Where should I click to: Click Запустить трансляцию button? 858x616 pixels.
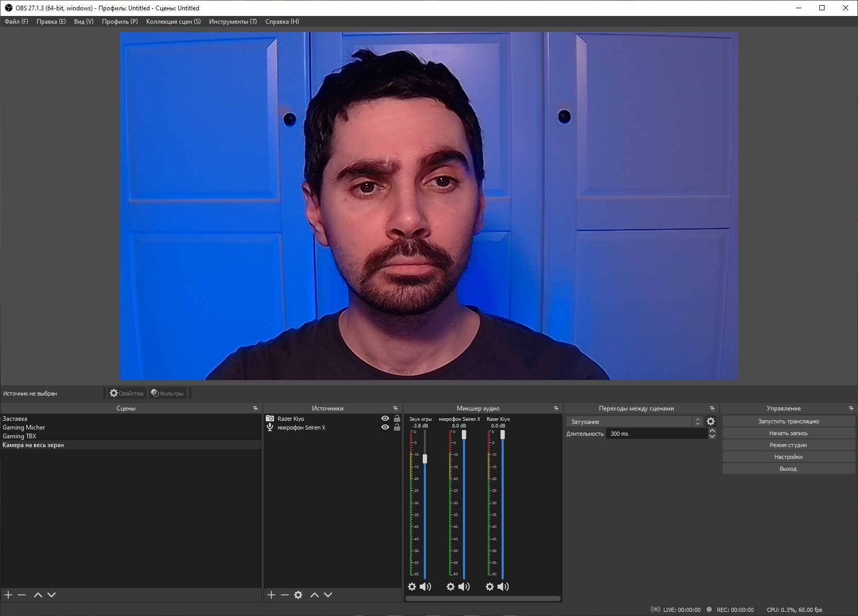pyautogui.click(x=788, y=421)
